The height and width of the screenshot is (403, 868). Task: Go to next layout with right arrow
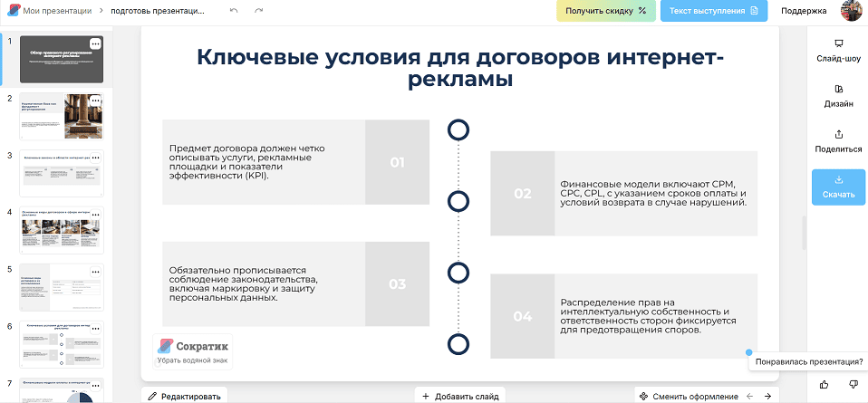coord(767,397)
